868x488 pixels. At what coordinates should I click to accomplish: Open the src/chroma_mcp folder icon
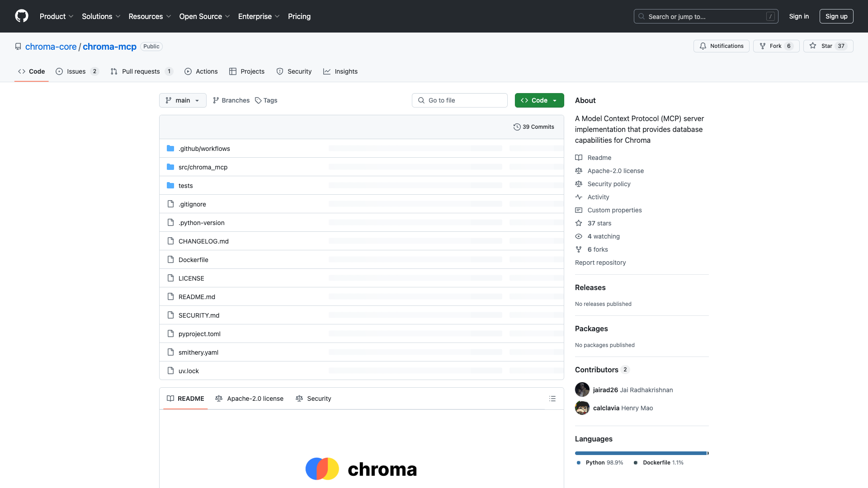coord(170,167)
